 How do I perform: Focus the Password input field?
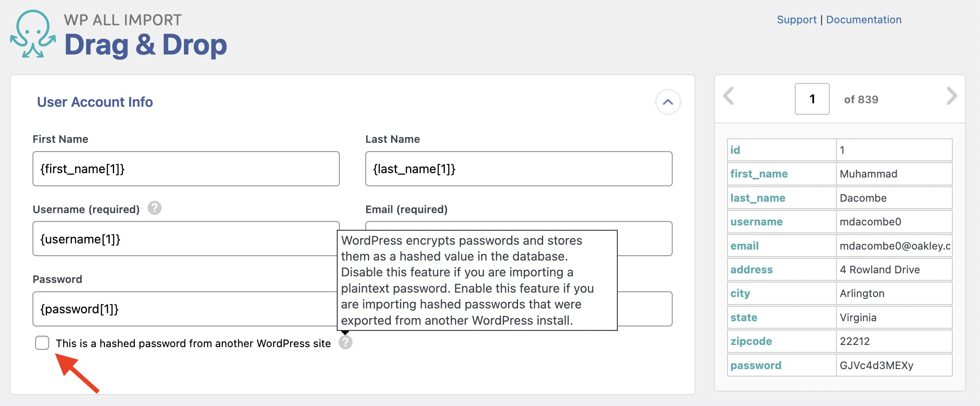(184, 309)
